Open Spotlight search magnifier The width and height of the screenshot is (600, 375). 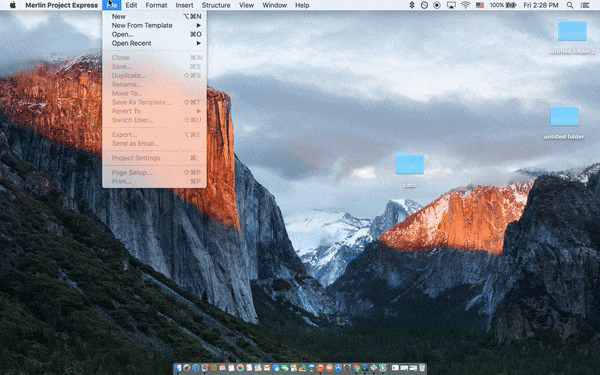coord(570,5)
